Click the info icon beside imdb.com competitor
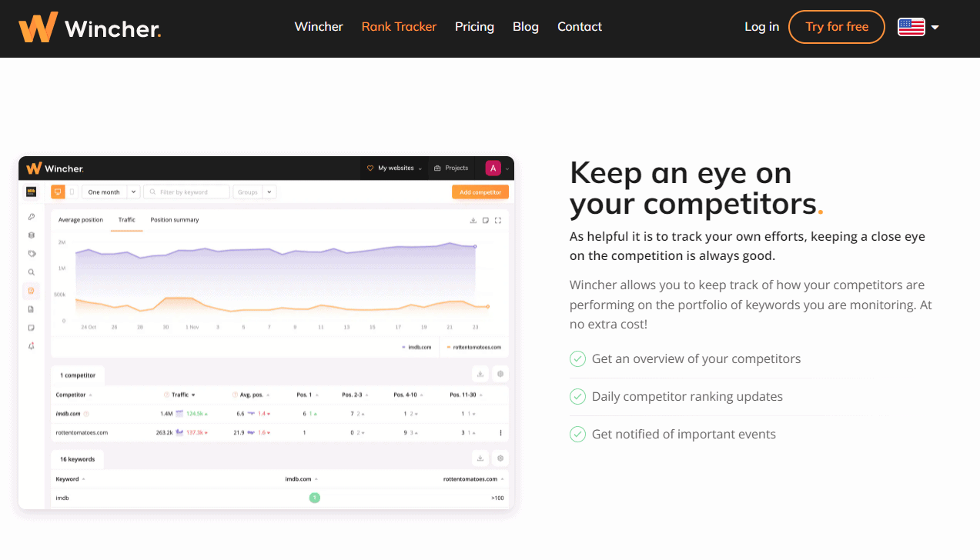 coord(86,414)
